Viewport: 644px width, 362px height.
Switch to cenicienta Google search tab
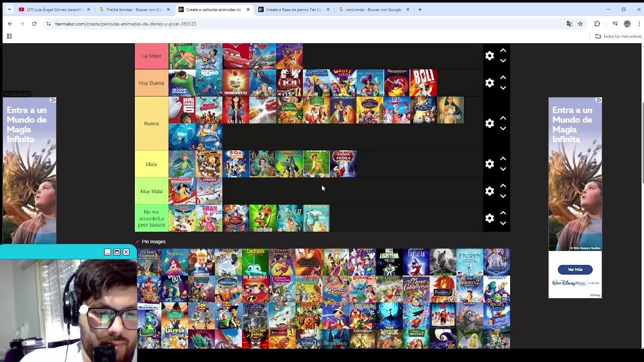(x=373, y=10)
